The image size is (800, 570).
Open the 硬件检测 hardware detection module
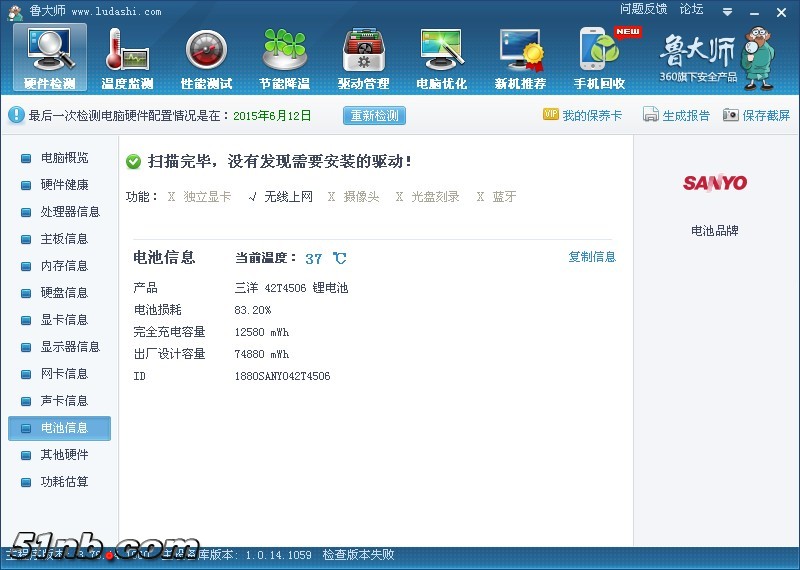point(50,58)
